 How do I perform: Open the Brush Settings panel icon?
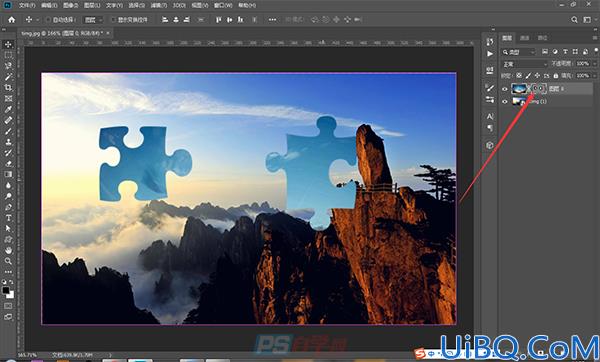[490, 88]
